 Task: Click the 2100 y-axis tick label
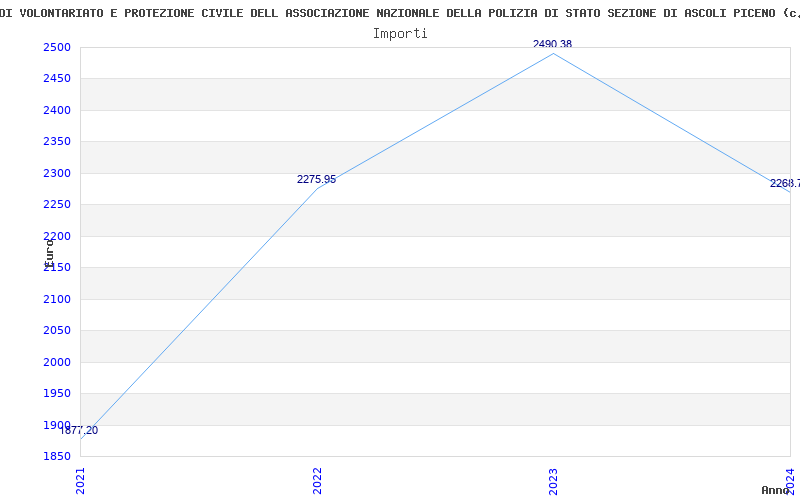pos(57,299)
